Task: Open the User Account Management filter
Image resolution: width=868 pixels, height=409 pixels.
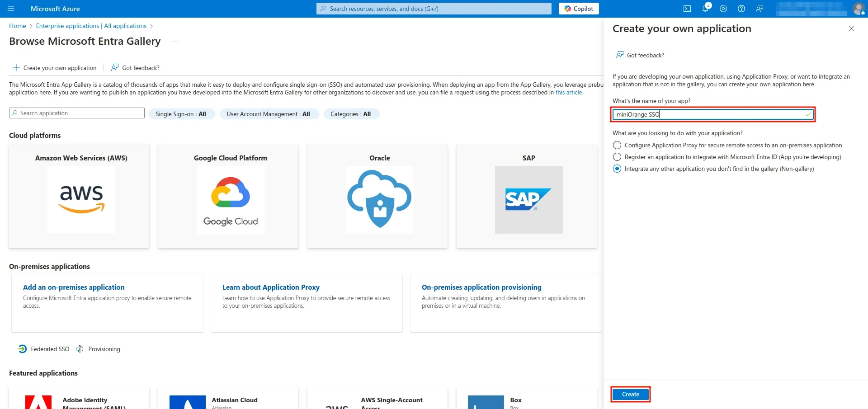Action: pos(269,114)
